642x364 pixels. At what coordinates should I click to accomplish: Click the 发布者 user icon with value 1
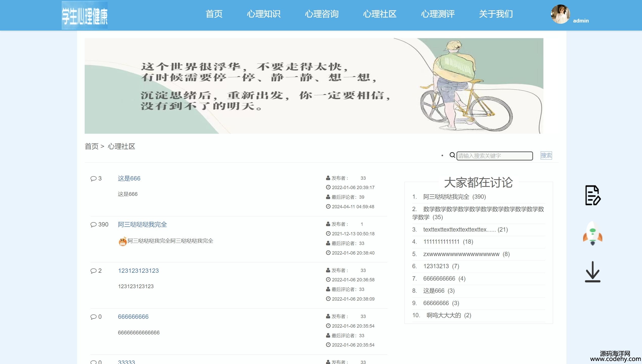[328, 224]
